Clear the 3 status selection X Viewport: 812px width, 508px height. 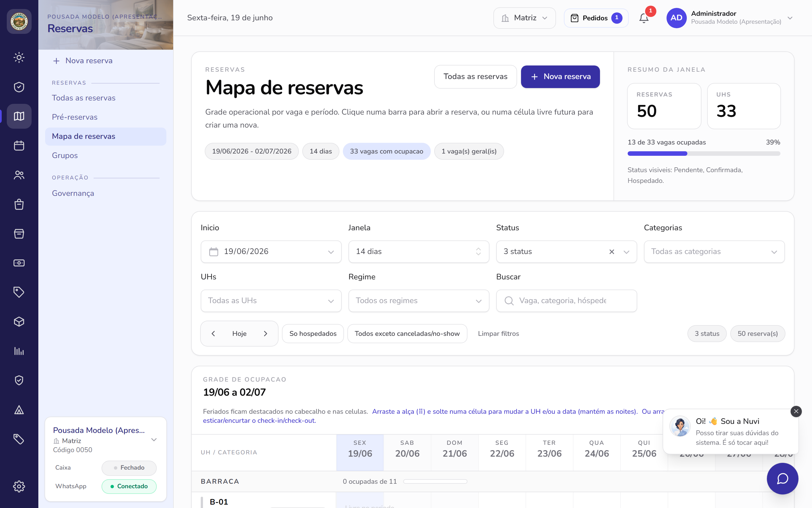(x=612, y=252)
